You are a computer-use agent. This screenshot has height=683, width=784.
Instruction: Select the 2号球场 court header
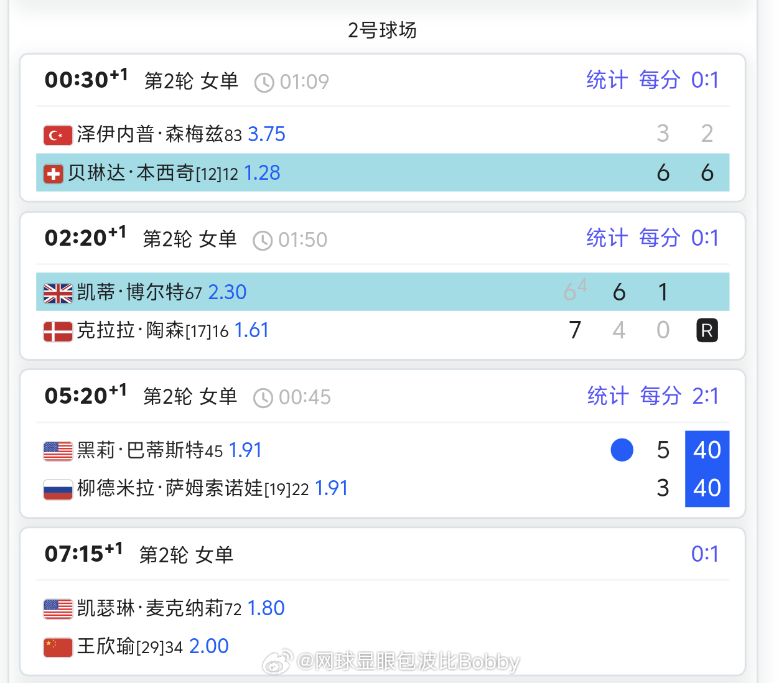click(382, 30)
